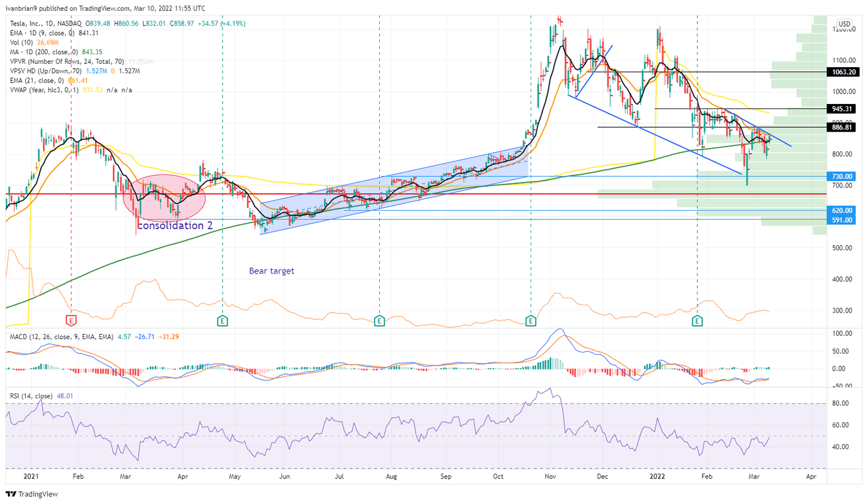Click the 500.00 price axis label
Image resolution: width=868 pixels, height=504 pixels.
pyautogui.click(x=843, y=248)
